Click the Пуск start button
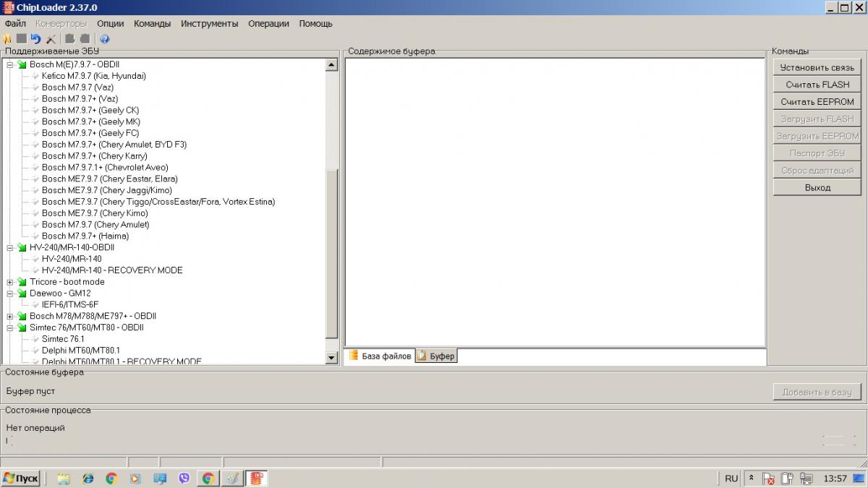Screen dimensions: 868x488 21,479
